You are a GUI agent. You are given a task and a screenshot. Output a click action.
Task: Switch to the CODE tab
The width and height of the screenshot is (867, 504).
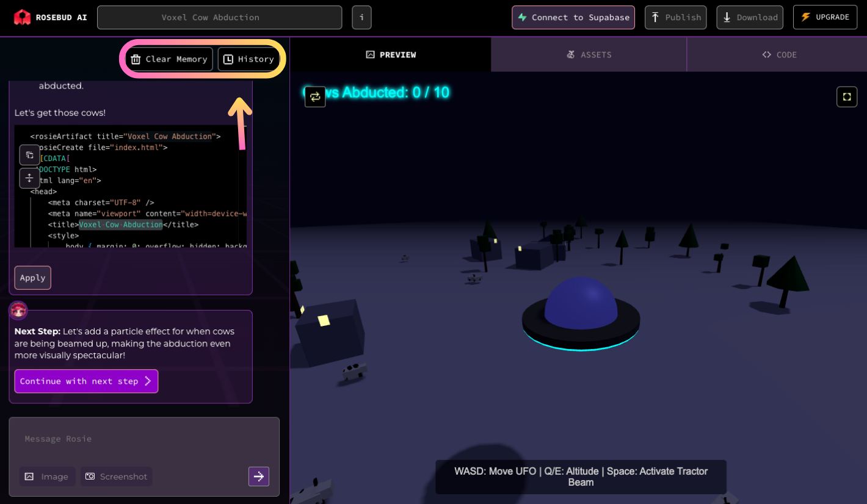(x=779, y=55)
